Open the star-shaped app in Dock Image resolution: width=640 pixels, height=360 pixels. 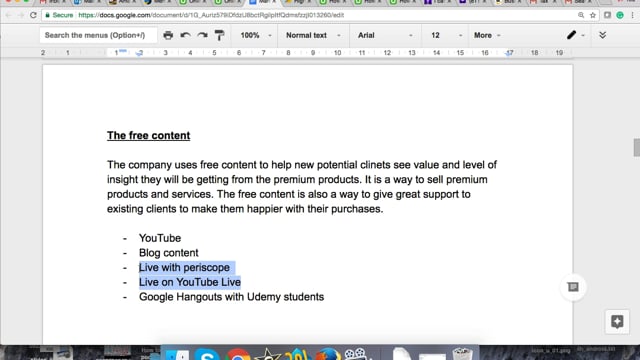(268, 354)
